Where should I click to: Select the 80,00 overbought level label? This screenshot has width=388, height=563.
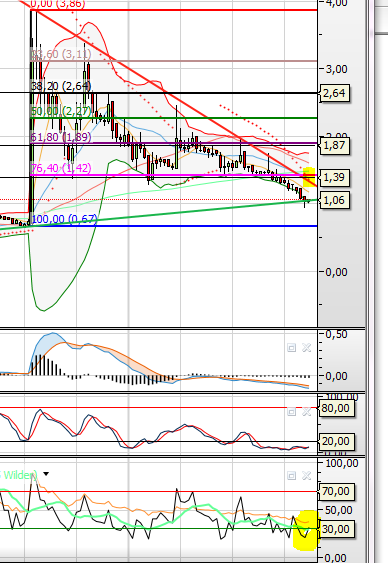336,408
